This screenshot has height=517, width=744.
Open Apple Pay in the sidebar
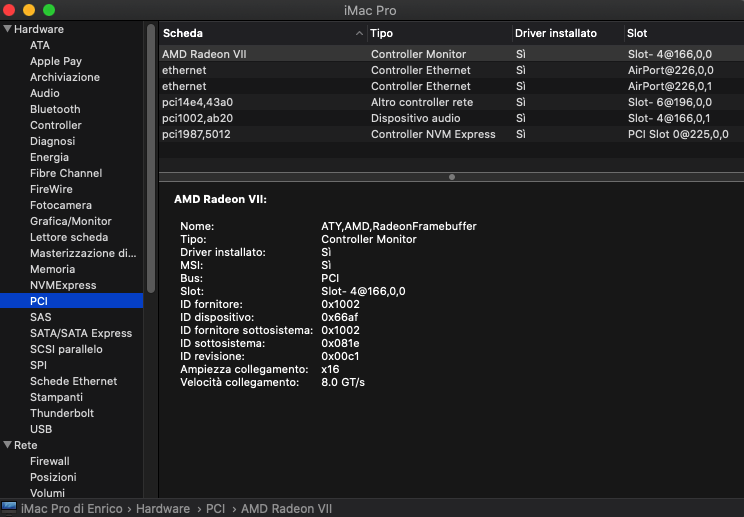(56, 61)
